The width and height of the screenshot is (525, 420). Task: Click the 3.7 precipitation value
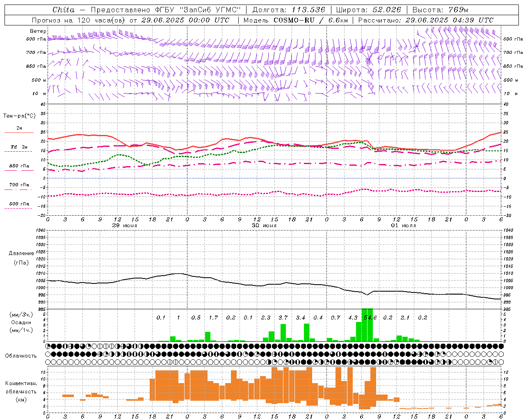click(283, 318)
